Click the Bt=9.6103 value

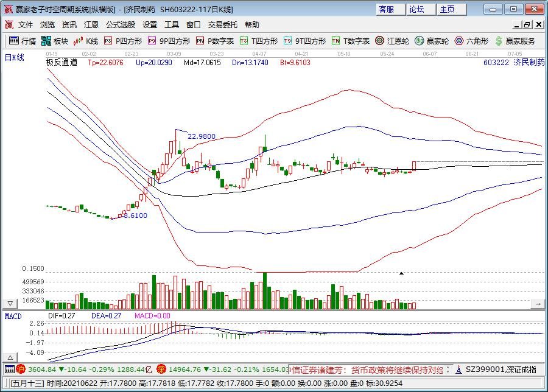(295, 63)
